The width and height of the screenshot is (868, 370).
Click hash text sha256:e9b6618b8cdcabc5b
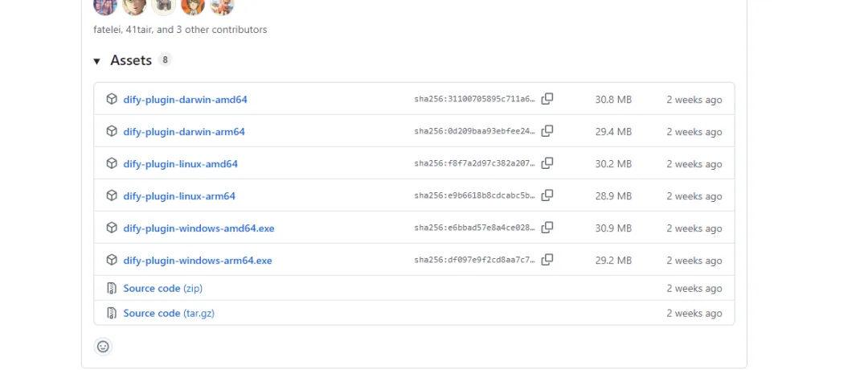pyautogui.click(x=475, y=196)
